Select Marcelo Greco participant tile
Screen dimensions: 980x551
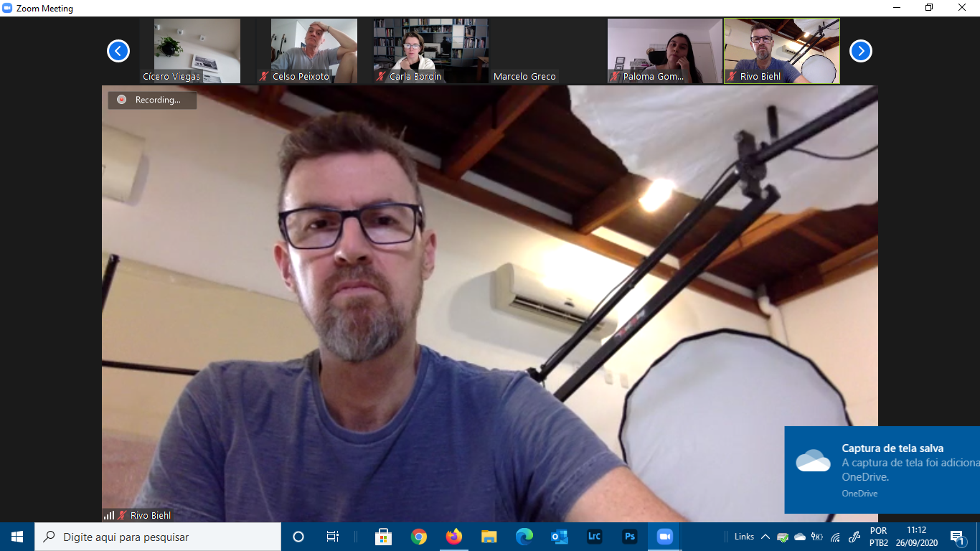click(x=547, y=51)
